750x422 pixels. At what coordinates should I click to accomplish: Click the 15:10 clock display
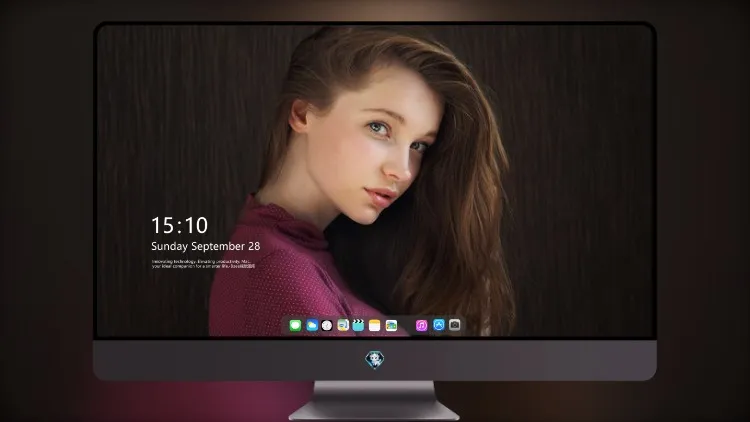179,225
